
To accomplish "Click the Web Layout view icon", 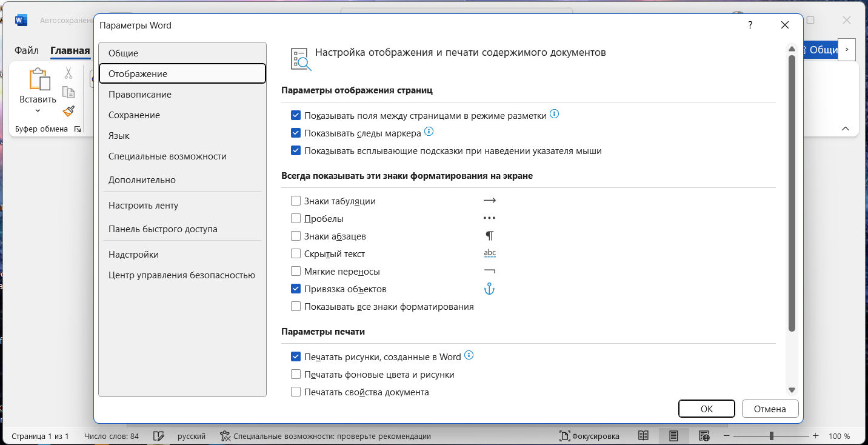I will [704, 436].
